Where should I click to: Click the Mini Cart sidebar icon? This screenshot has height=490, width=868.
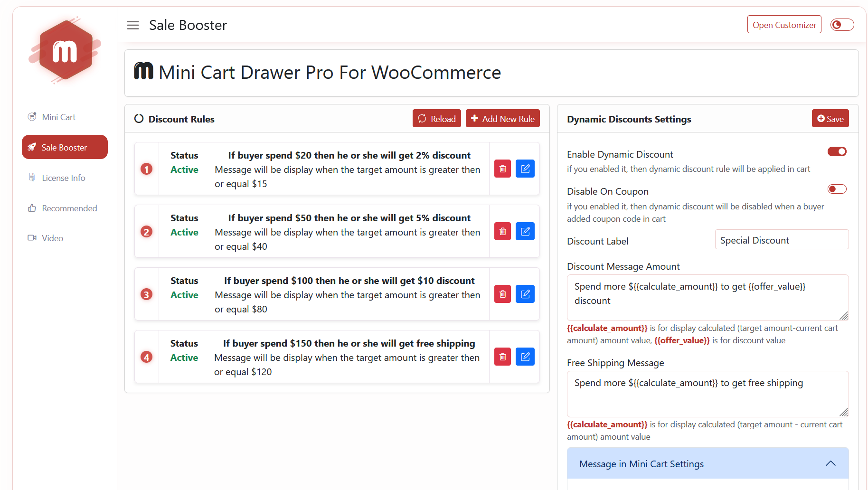tap(32, 116)
